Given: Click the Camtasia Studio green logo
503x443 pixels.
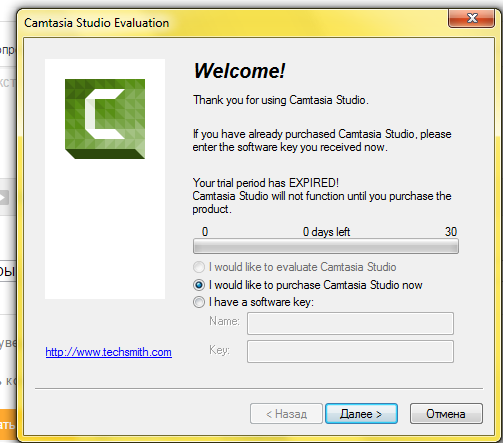Looking at the screenshot, I should pyautogui.click(x=105, y=119).
